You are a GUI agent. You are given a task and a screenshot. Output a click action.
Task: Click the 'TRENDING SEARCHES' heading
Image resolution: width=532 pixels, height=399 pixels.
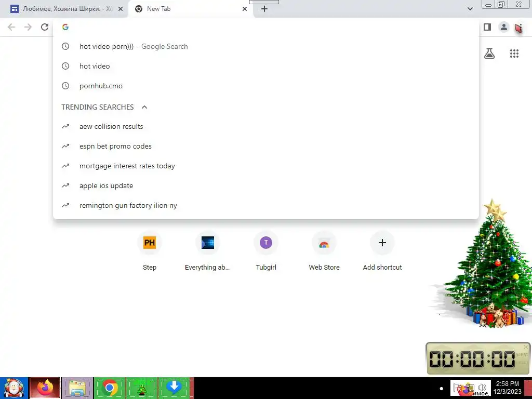(98, 107)
